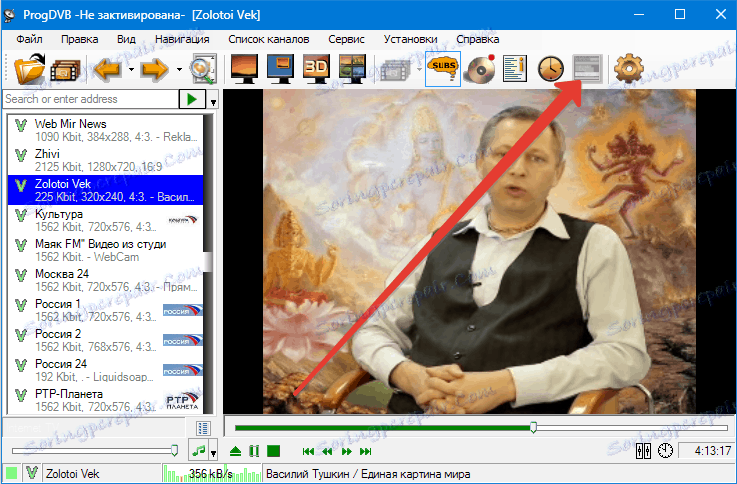The image size is (737, 484).
Task: Open the Установки menu
Action: pos(410,39)
